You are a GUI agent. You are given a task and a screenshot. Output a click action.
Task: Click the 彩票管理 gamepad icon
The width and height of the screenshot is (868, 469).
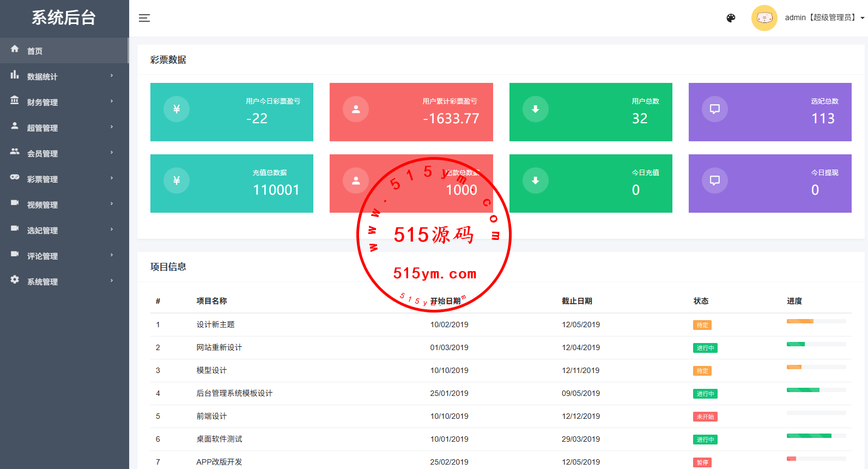point(15,177)
